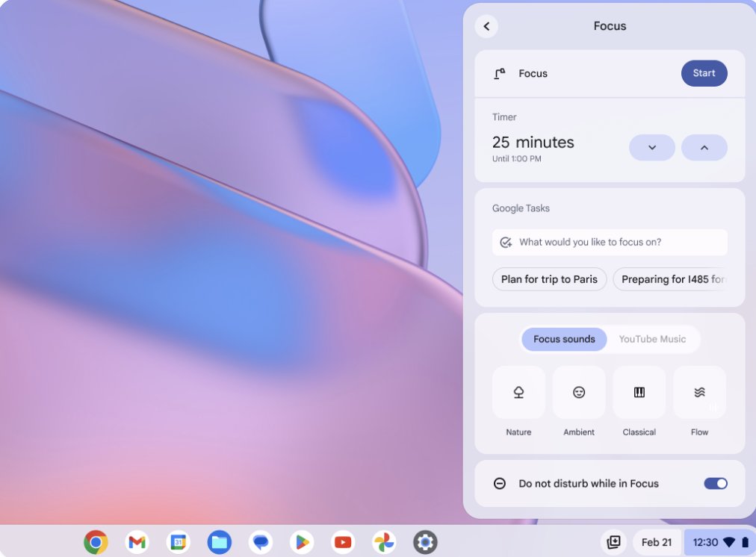Play the Classical sound
756x557 pixels.
tap(639, 392)
